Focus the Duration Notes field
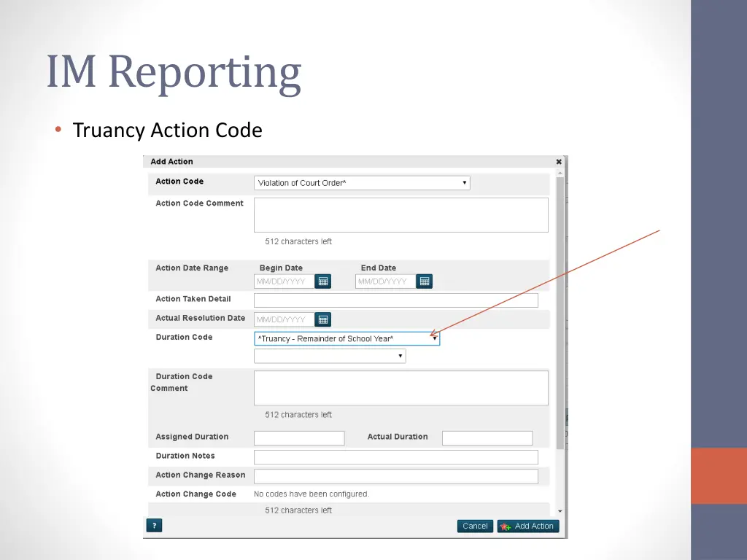 click(396, 457)
